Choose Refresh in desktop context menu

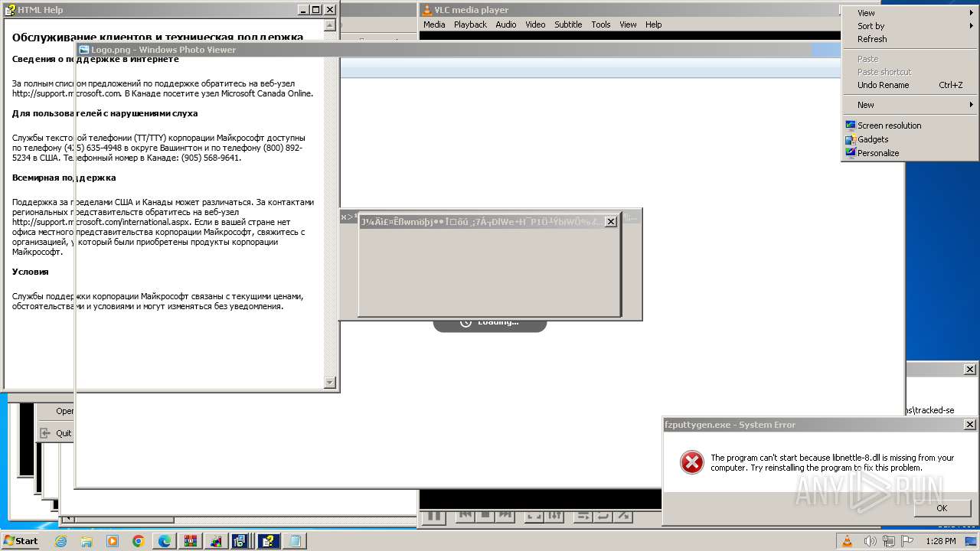[x=910, y=39]
